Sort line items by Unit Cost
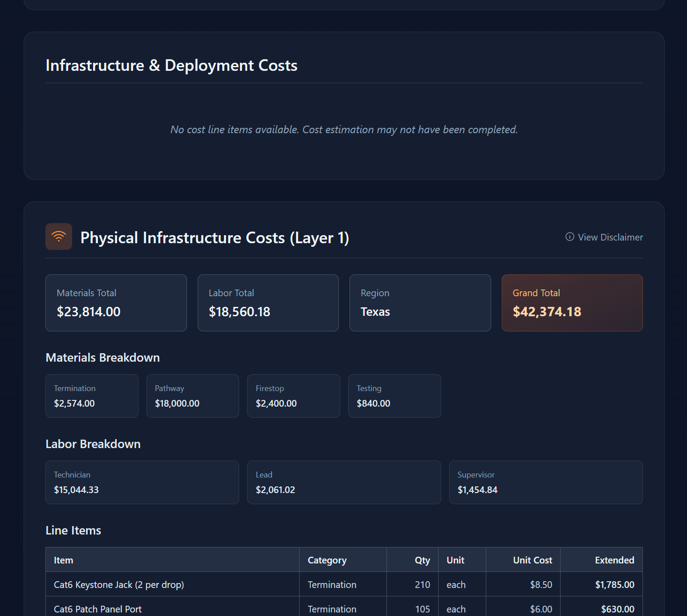Image resolution: width=687 pixels, height=616 pixels. point(533,560)
